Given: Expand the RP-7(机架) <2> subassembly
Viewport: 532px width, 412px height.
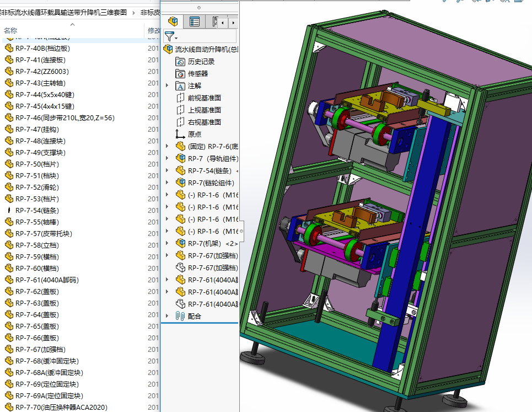Looking at the screenshot, I should click(167, 243).
